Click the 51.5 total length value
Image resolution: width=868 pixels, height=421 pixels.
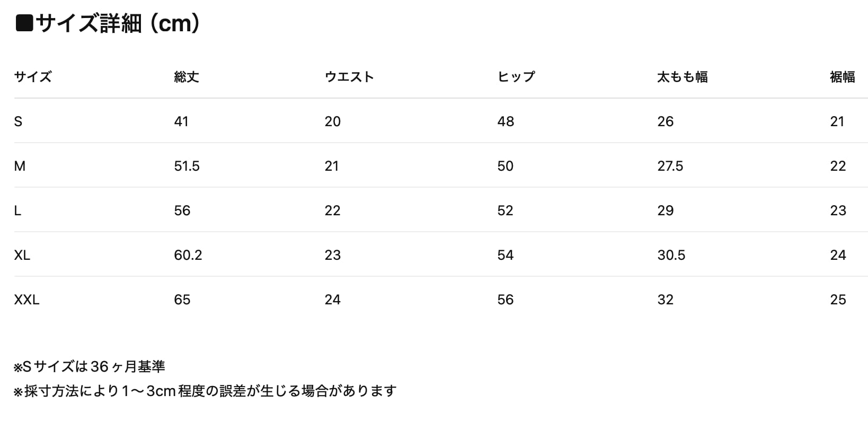pos(187,166)
